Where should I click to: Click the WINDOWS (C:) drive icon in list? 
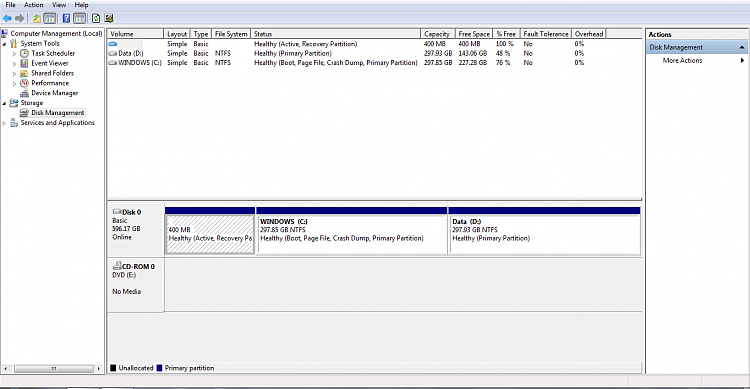[113, 63]
